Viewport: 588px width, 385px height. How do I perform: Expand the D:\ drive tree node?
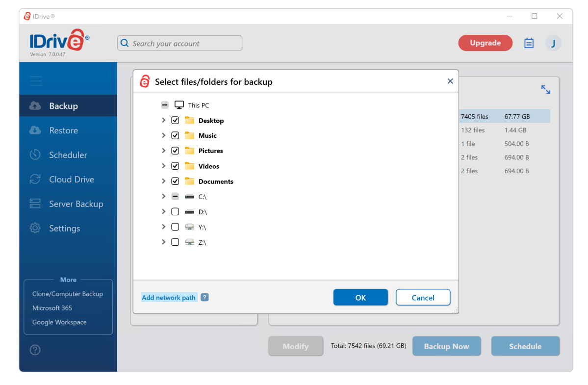pyautogui.click(x=163, y=212)
